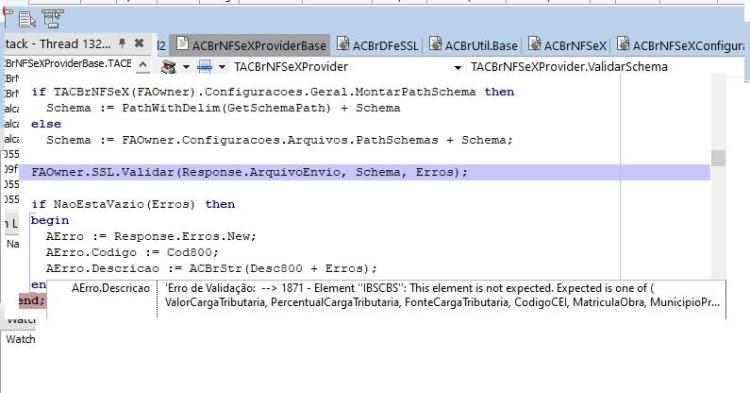Switch to the ACBrNFSeXProviderBase tab
750x393 pixels.
click(x=250, y=45)
